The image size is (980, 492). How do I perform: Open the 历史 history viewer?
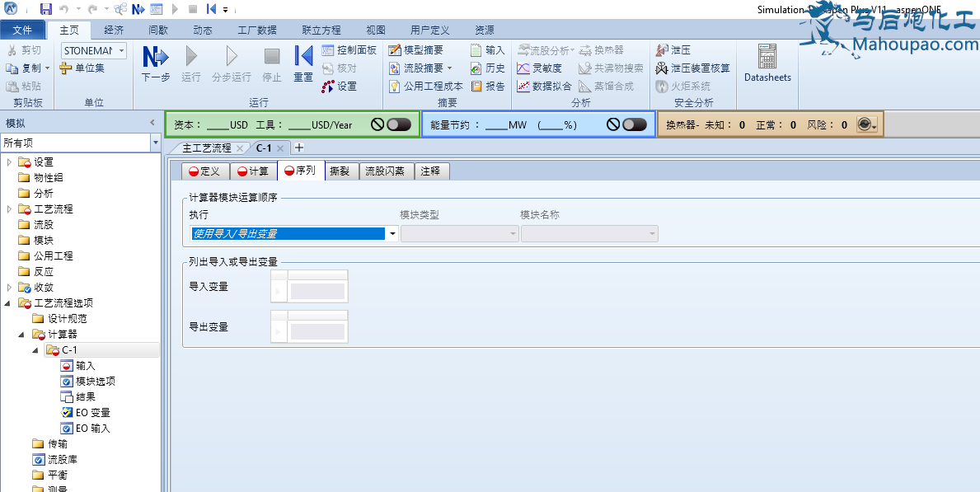point(487,68)
